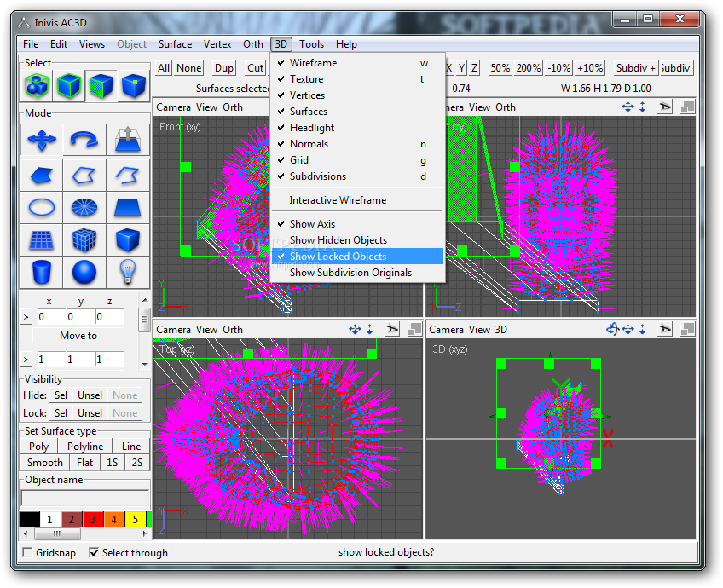The height and width of the screenshot is (588, 723).
Task: Click camera icon in Top view header
Action: click(x=392, y=329)
